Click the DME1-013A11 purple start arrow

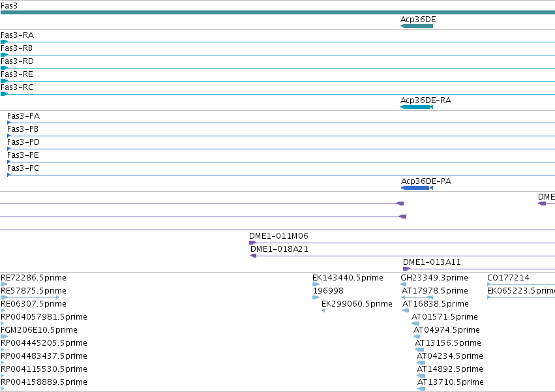[x=406, y=269]
